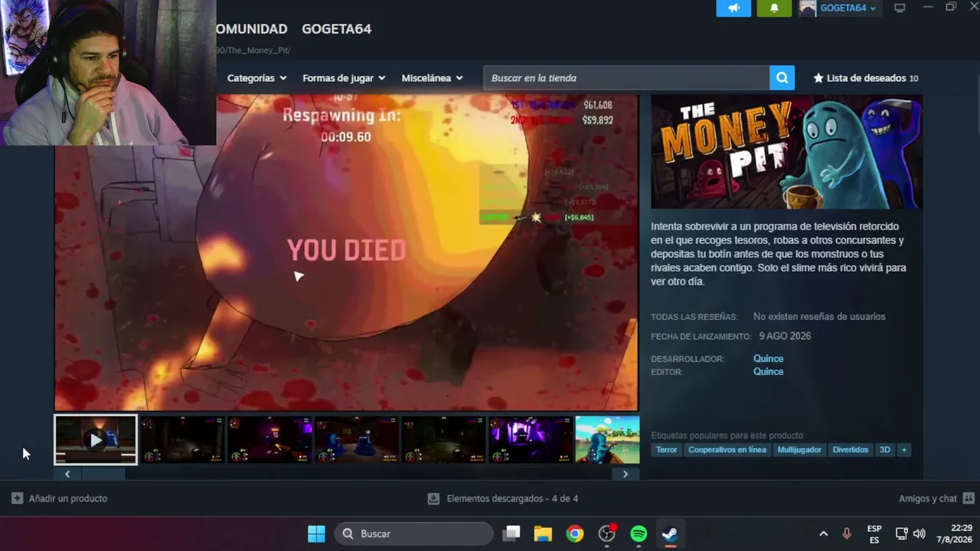Viewport: 980px width, 551px height.
Task: Click release date 9 AGO 2026
Action: tap(785, 336)
